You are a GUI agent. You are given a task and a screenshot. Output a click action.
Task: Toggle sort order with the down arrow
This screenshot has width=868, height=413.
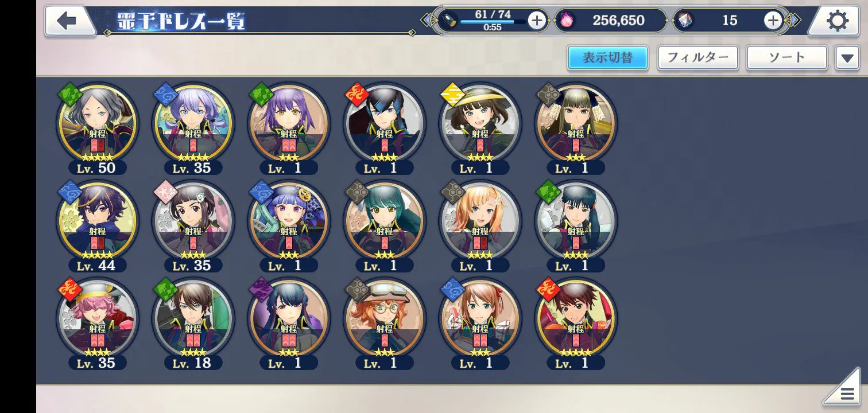847,58
